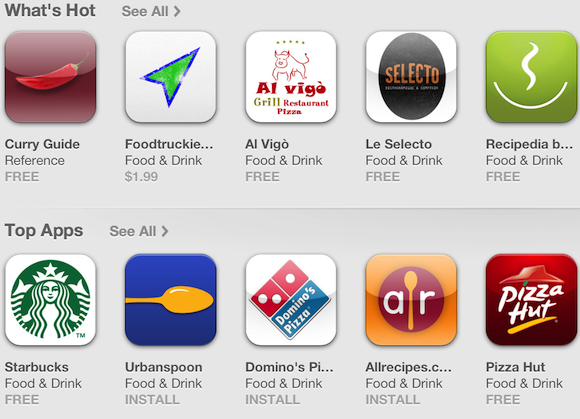The image size is (580, 419).
Task: Open the Le Selecto app title
Action: tap(398, 144)
